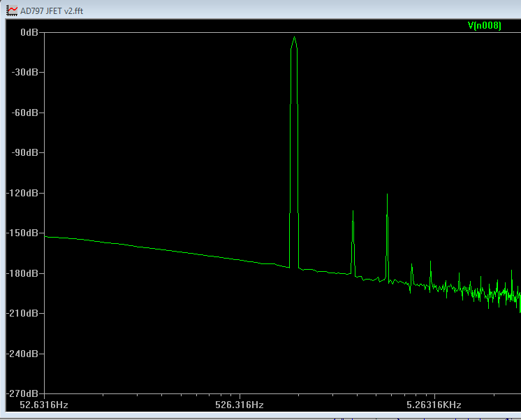Click the -270dB vertical axis label
521x420 pixels.
coord(22,393)
